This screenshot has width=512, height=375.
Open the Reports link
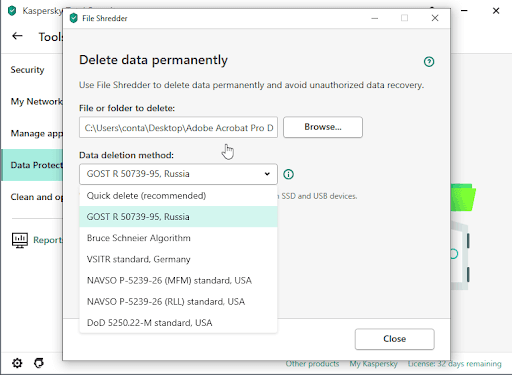tap(48, 240)
